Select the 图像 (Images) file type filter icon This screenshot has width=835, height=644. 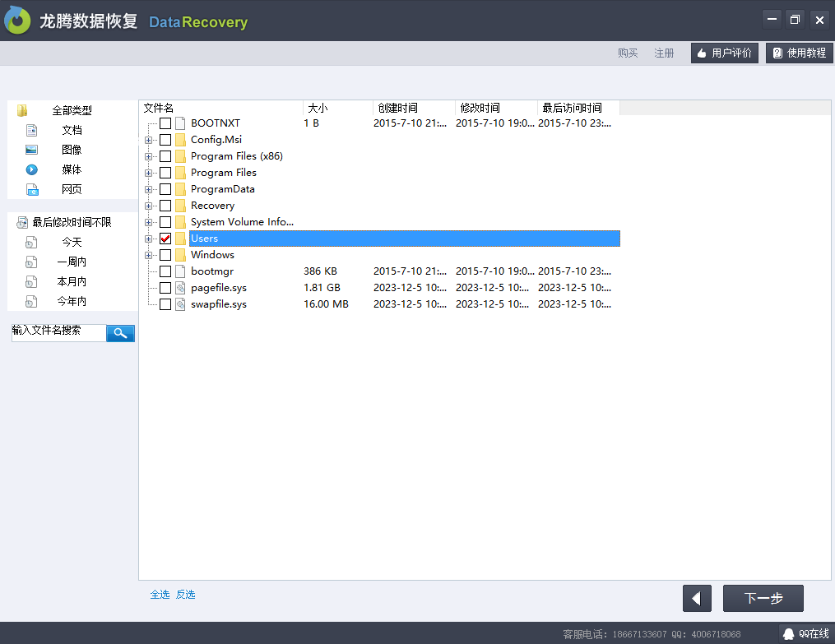pyautogui.click(x=31, y=150)
